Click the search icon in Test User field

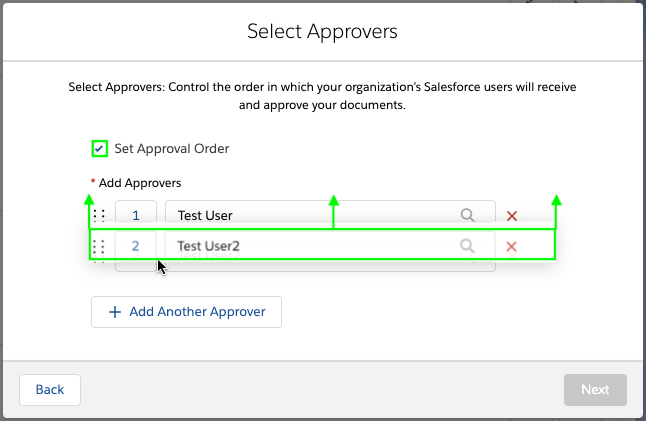point(467,215)
